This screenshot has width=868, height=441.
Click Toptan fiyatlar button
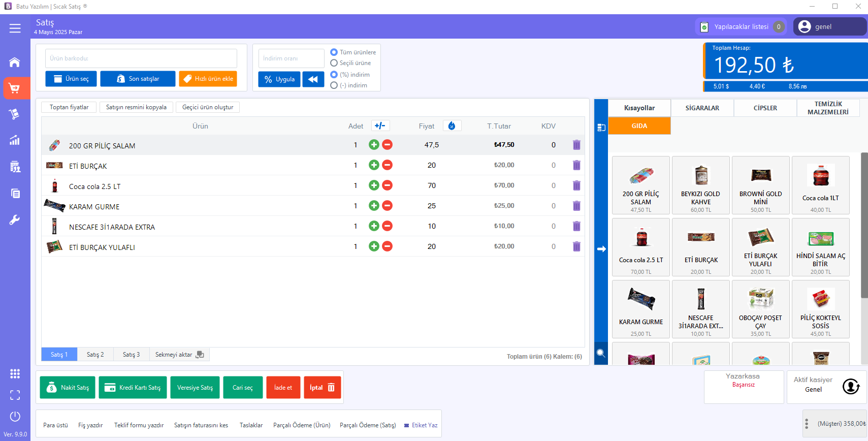(69, 107)
